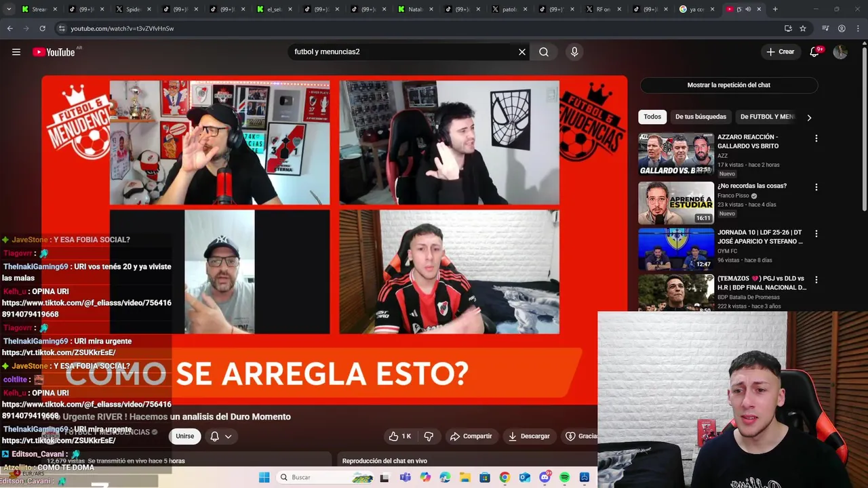The width and height of the screenshot is (868, 488).
Task: Open the account avatar menu
Action: (x=840, y=52)
